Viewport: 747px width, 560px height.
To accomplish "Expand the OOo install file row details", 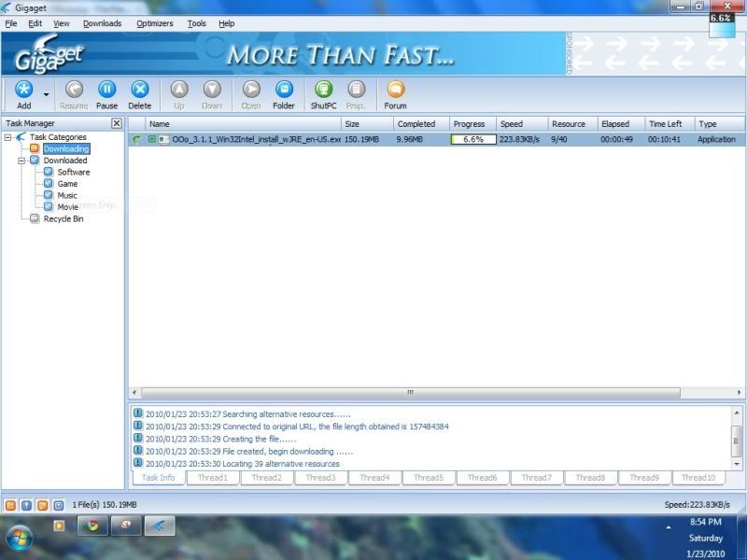I will 152,139.
